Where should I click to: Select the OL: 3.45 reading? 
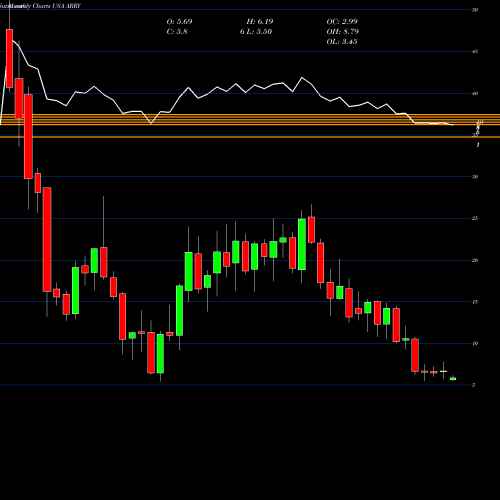(342, 42)
